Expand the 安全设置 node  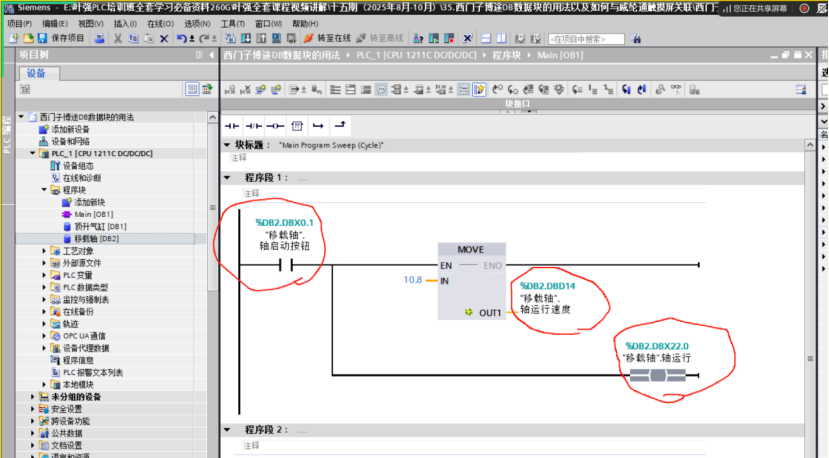(33, 409)
